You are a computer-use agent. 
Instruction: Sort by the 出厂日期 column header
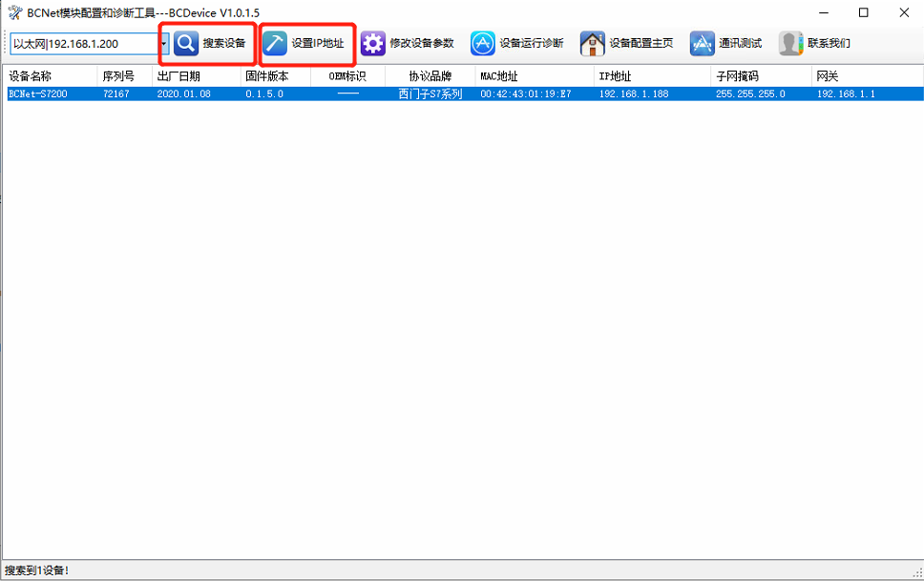coord(197,76)
